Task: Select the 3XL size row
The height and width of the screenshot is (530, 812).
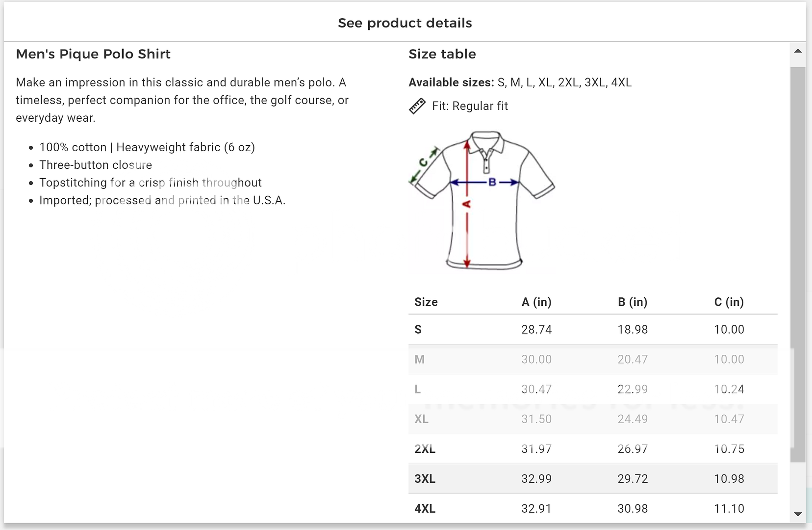Action: [592, 479]
